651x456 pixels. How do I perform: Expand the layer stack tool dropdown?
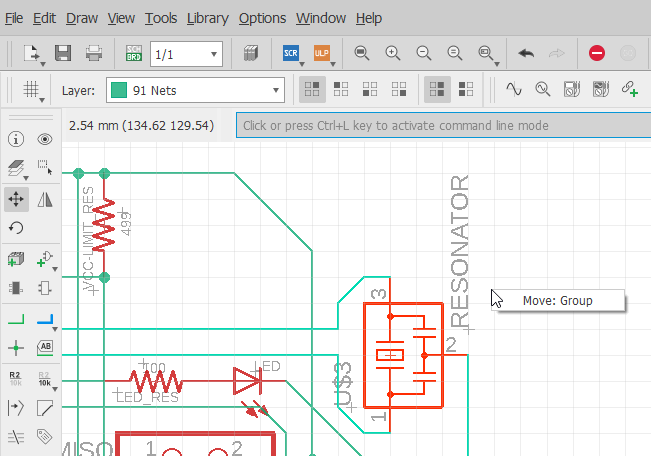click(x=26, y=178)
